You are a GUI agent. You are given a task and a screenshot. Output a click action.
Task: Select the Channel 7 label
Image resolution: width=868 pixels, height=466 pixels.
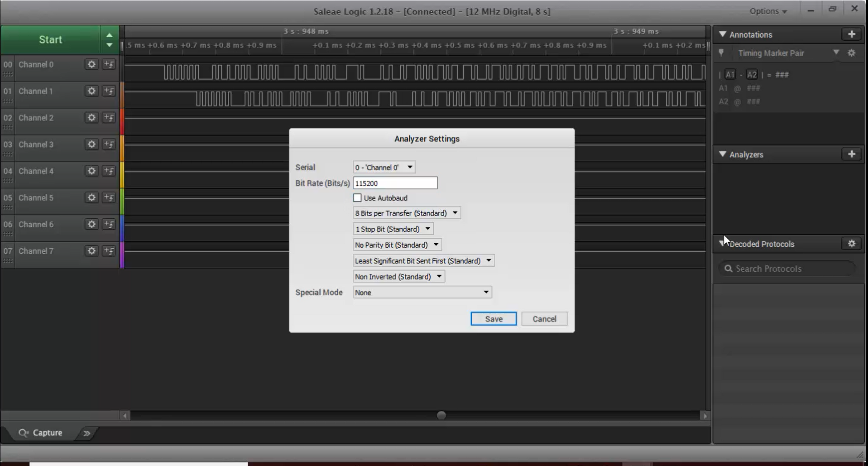click(x=36, y=251)
